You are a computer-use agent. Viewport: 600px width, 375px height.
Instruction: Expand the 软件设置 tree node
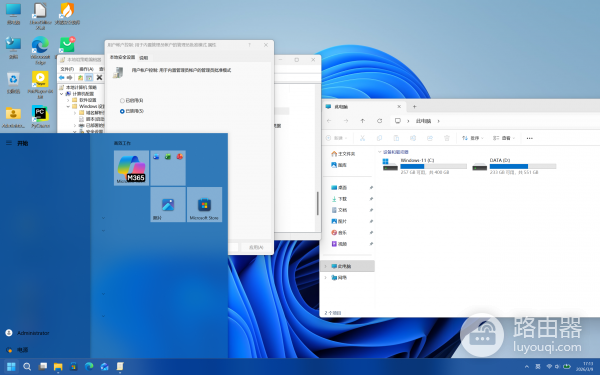(x=68, y=100)
